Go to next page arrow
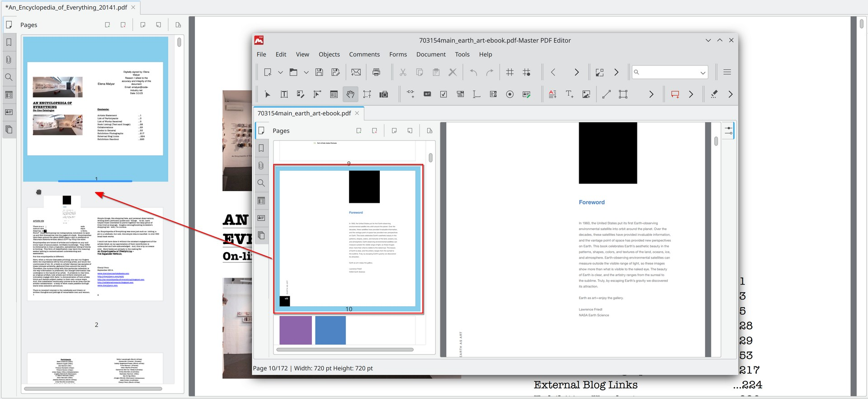 pos(576,72)
